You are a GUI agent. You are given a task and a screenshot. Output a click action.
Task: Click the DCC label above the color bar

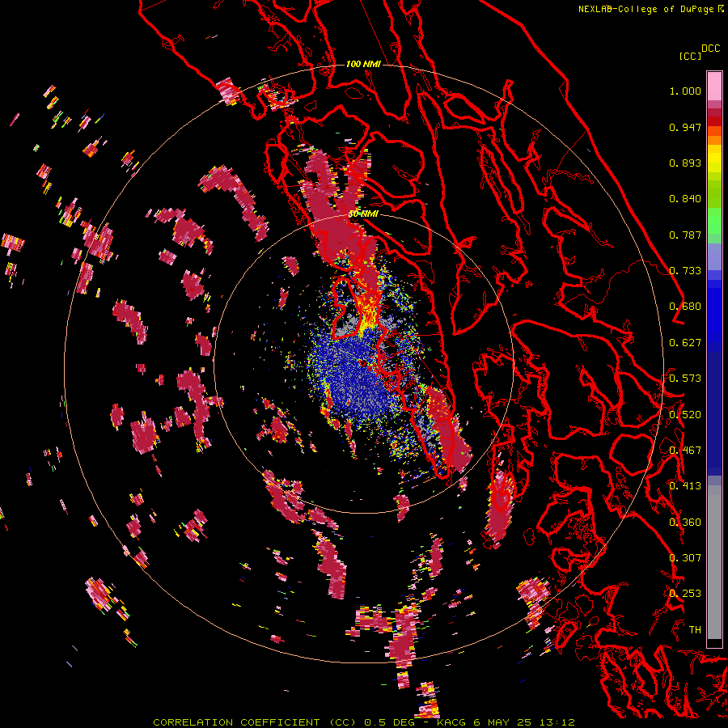tap(710, 49)
